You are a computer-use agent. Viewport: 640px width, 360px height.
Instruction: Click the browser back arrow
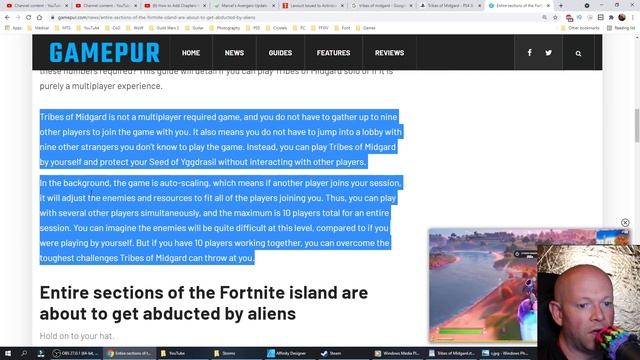coord(7,18)
